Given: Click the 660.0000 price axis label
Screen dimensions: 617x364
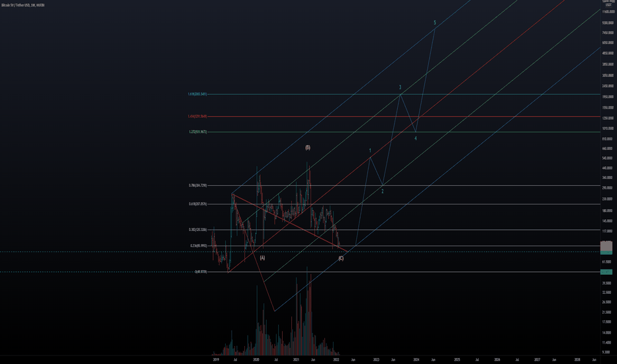Looking at the screenshot, I should point(608,149).
